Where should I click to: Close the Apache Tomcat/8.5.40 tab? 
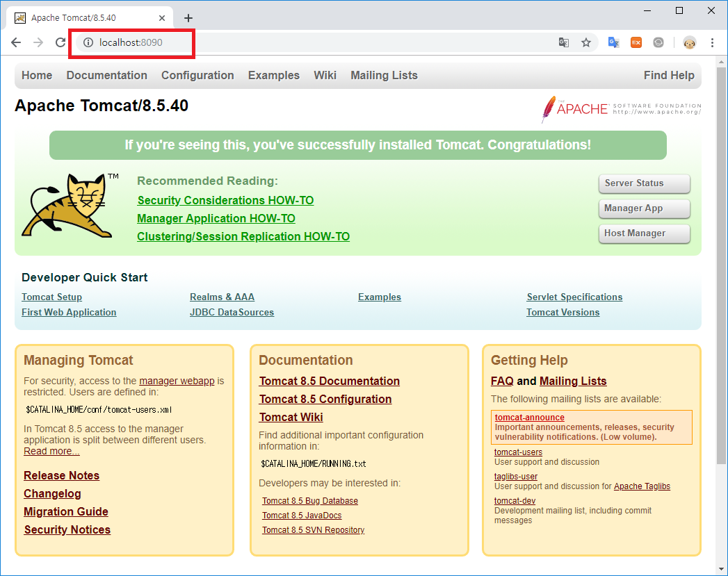click(x=162, y=18)
